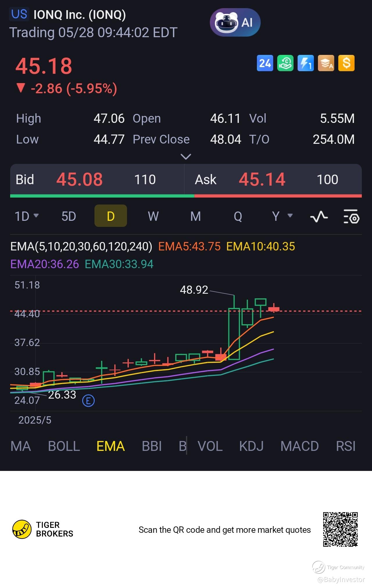372x588 pixels.
Task: Tap the QR code image
Action: click(340, 529)
